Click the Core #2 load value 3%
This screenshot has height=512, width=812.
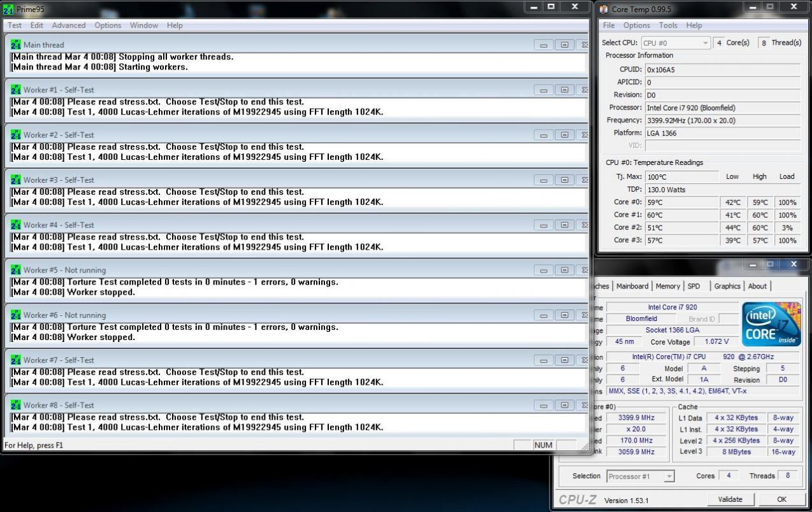click(787, 227)
